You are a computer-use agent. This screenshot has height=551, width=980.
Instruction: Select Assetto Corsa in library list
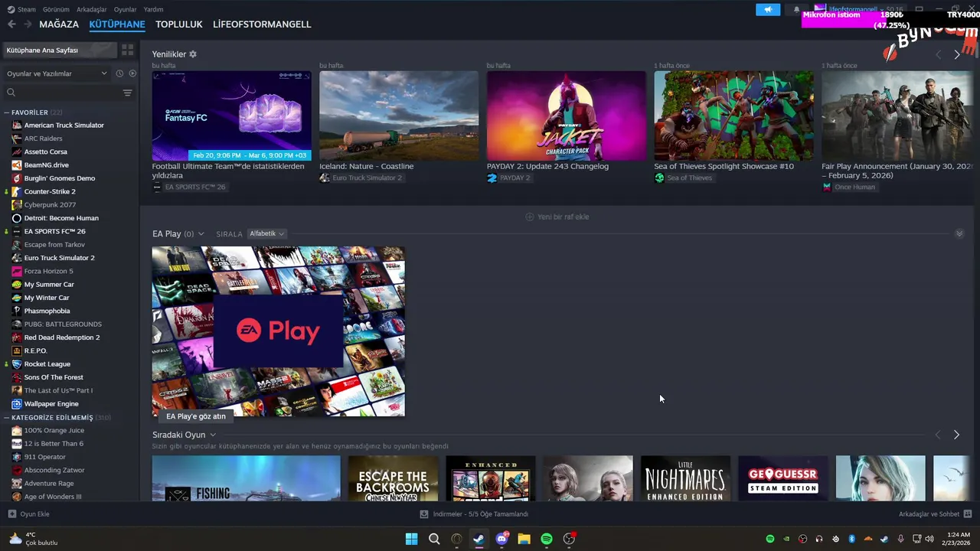coord(46,152)
